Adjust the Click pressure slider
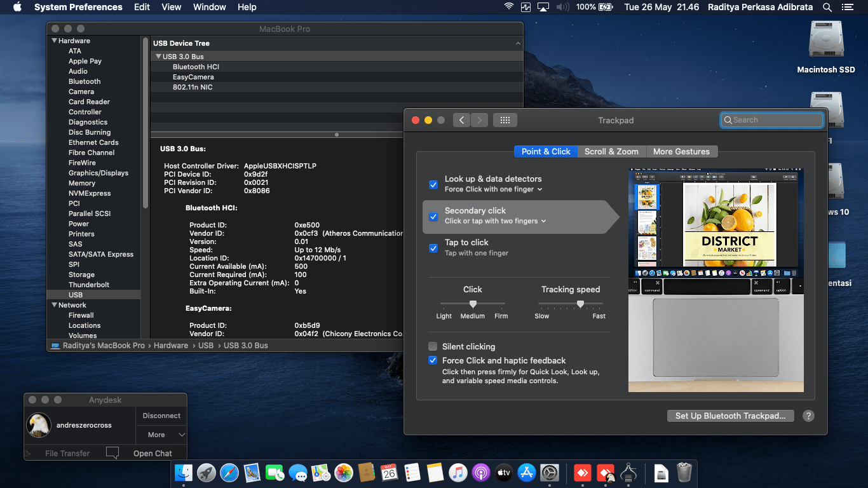Viewport: 868px width, 488px height. [473, 304]
